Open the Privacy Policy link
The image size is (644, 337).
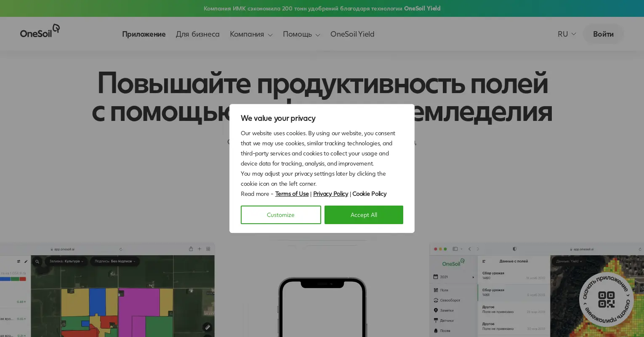(x=330, y=194)
